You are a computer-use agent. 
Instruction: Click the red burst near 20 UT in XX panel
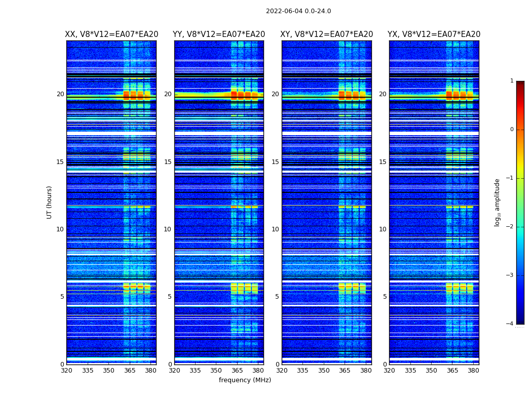(x=136, y=95)
